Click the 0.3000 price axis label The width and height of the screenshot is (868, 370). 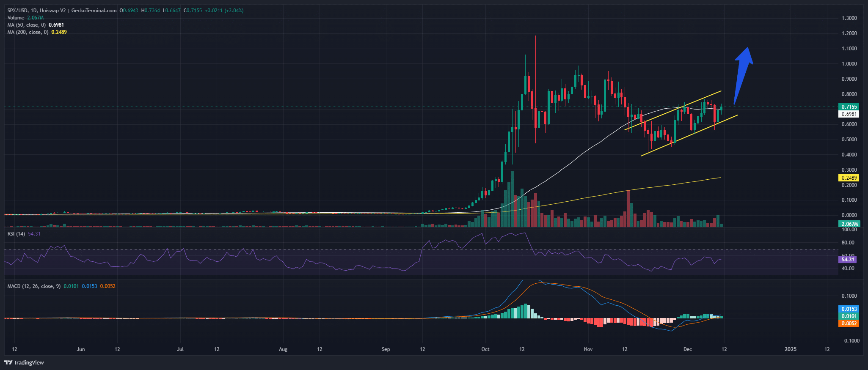click(849, 170)
